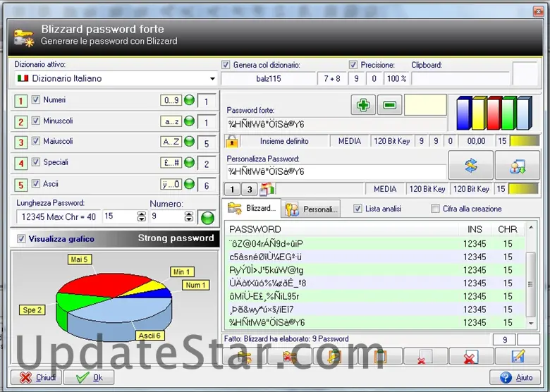
Task: Uncheck the Ascii checkbox
Action: click(x=36, y=183)
